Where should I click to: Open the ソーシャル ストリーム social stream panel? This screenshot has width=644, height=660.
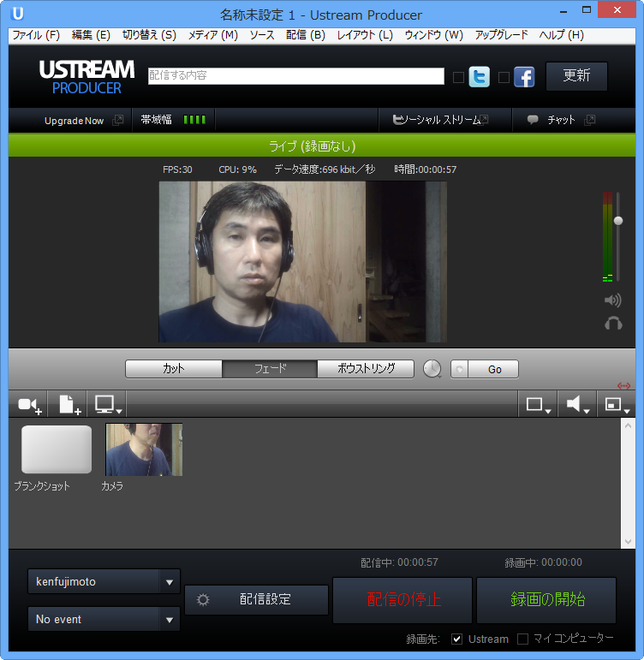pyautogui.click(x=440, y=120)
